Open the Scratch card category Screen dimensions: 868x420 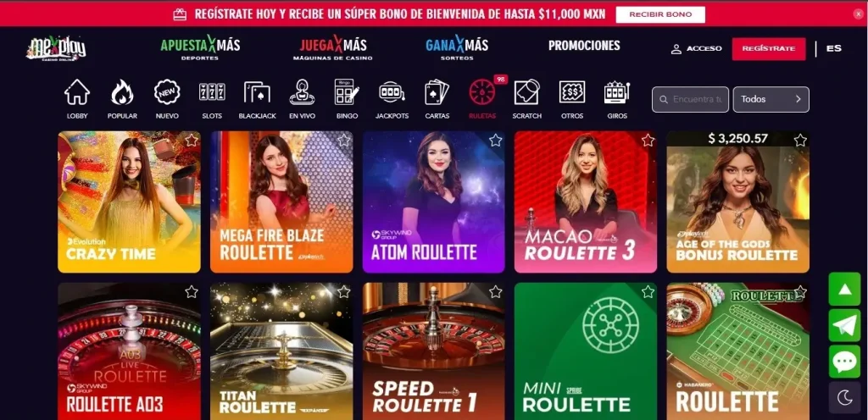point(527,99)
